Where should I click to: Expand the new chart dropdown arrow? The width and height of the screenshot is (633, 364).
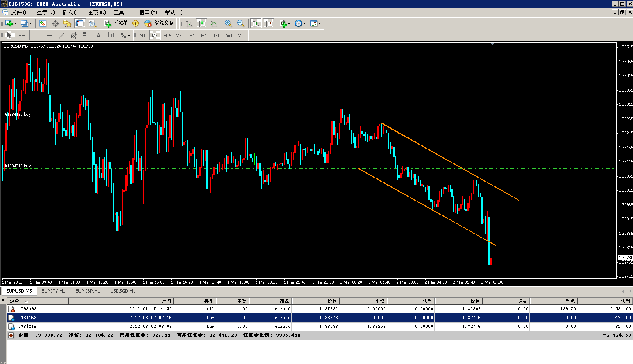point(15,23)
